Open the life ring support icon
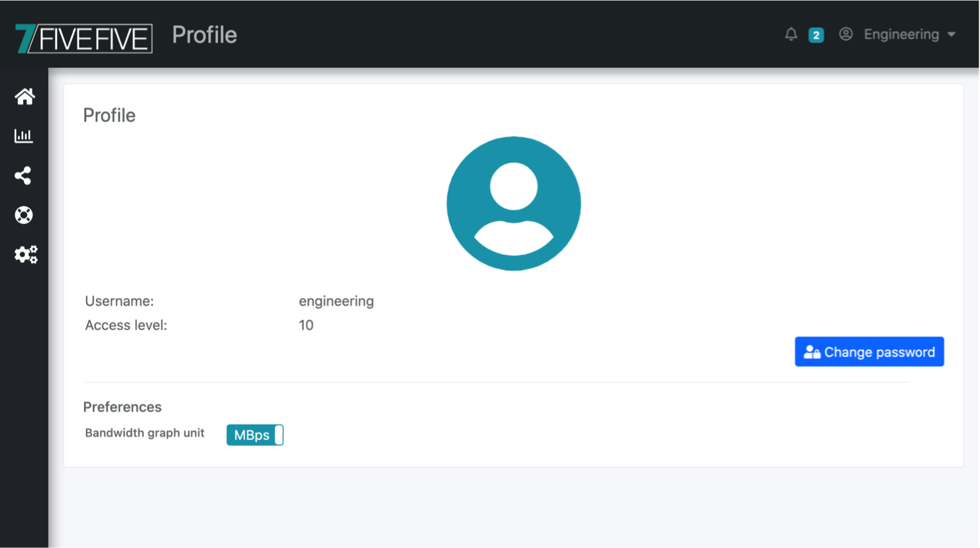The width and height of the screenshot is (980, 548). 24,215
